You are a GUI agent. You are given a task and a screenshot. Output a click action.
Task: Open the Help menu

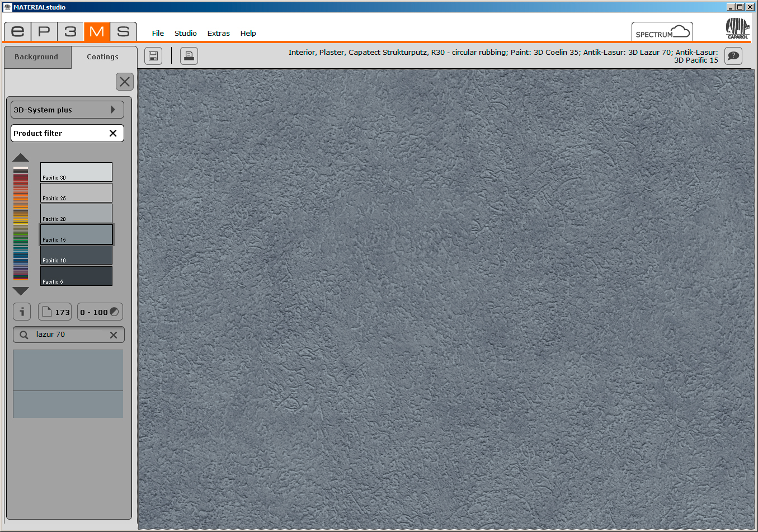[248, 33]
